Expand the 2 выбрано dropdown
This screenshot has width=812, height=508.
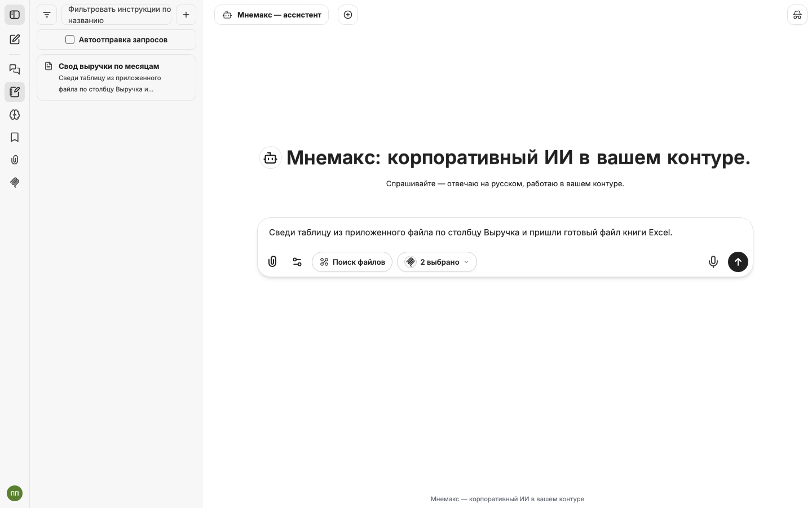437,262
